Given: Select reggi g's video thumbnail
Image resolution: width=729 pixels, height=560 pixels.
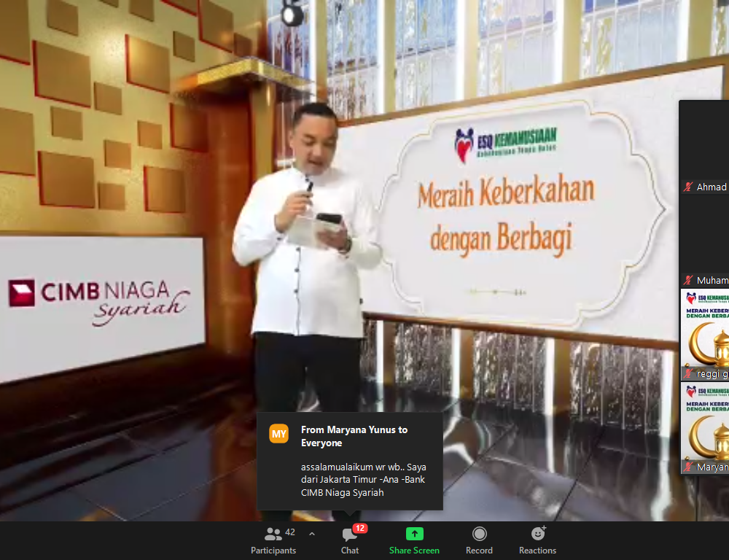Looking at the screenshot, I should point(705,332).
